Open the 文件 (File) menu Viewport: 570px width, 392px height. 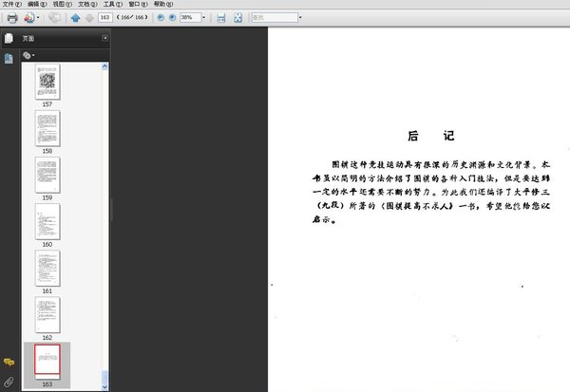(11, 4)
